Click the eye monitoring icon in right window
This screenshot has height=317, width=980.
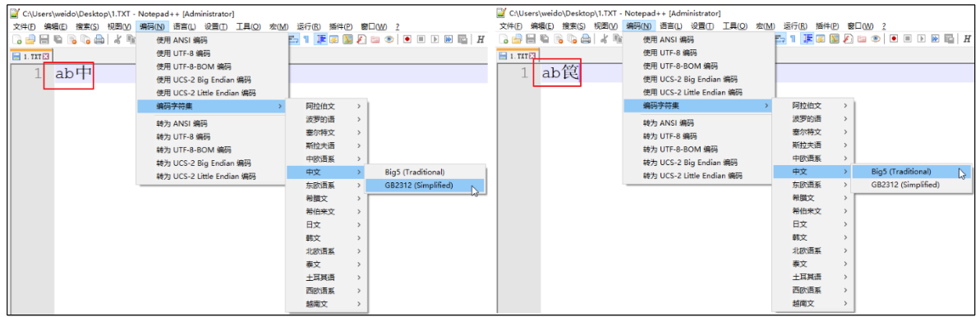tap(875, 39)
